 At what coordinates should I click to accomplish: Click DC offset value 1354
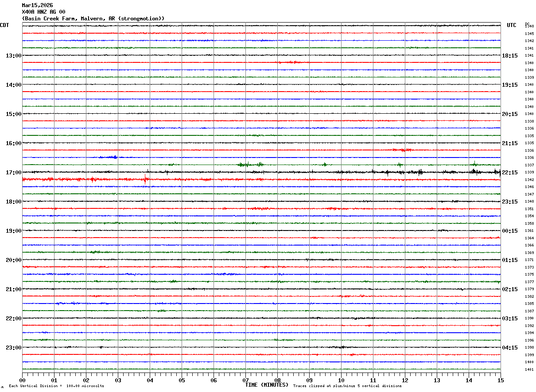(529, 216)
